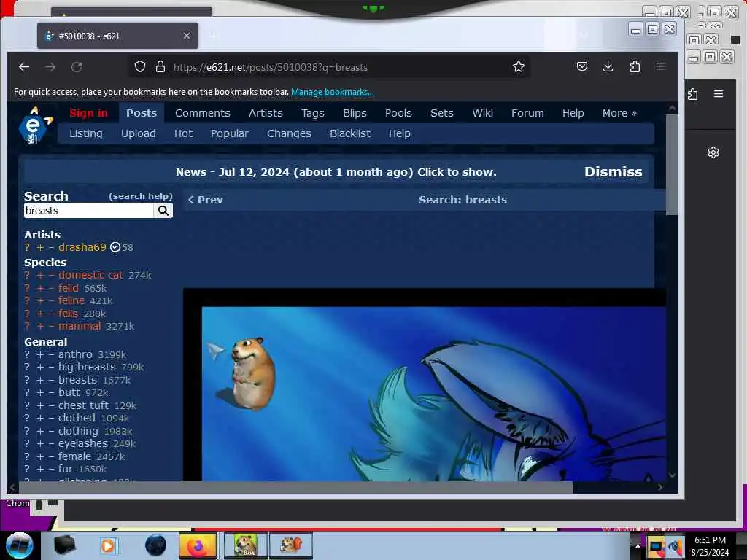Open the Pocket save icon
The height and width of the screenshot is (560, 747).
tap(581, 66)
